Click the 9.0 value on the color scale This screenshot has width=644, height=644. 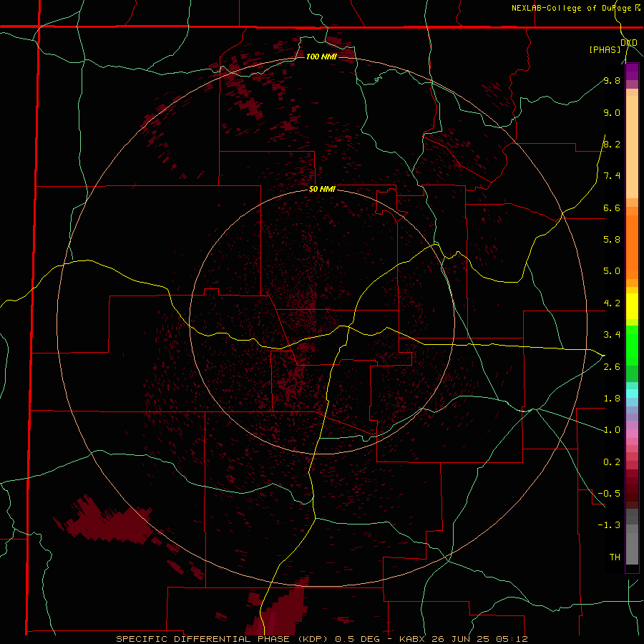612,112
